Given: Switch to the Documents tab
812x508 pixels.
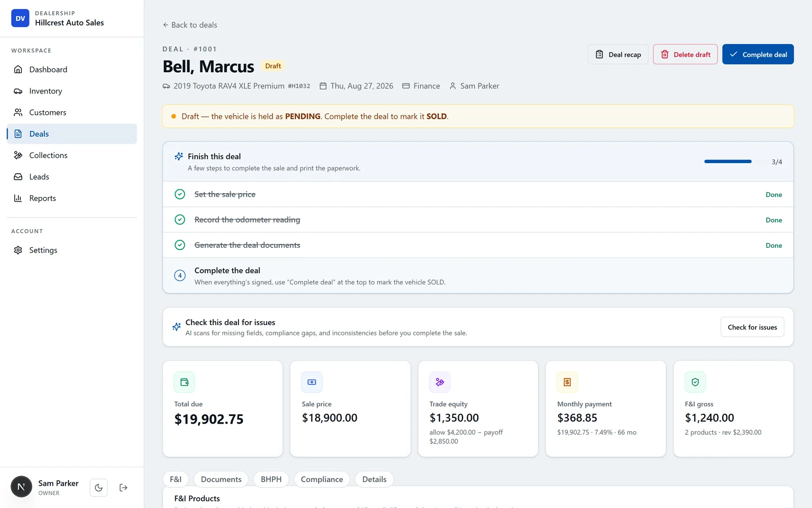Looking at the screenshot, I should point(221,479).
